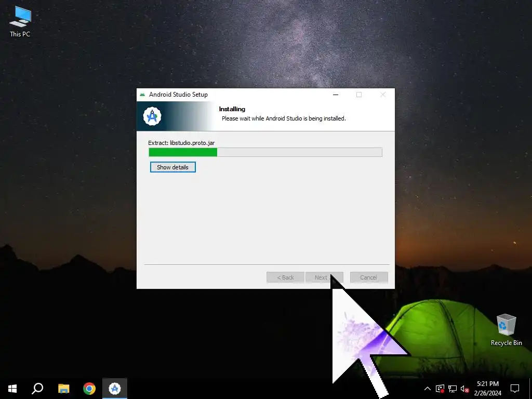Click the disabled Back button

tap(285, 277)
